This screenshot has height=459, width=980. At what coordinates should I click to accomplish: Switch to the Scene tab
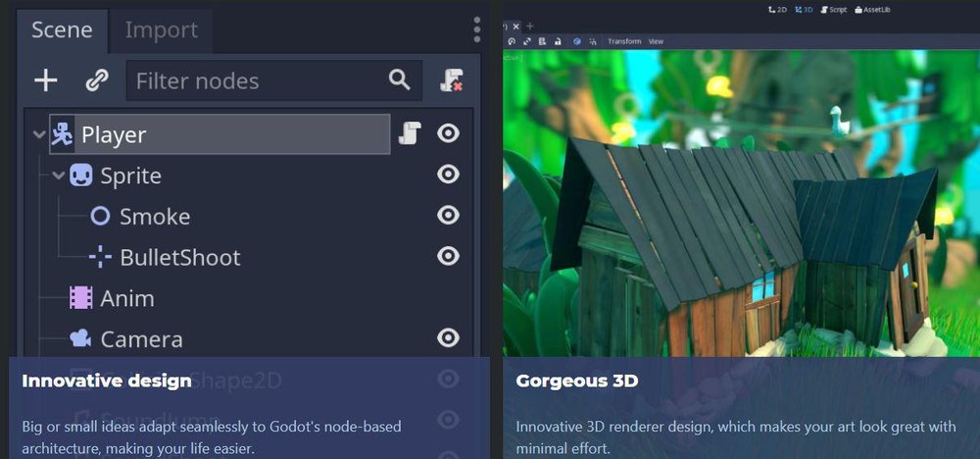point(62,30)
